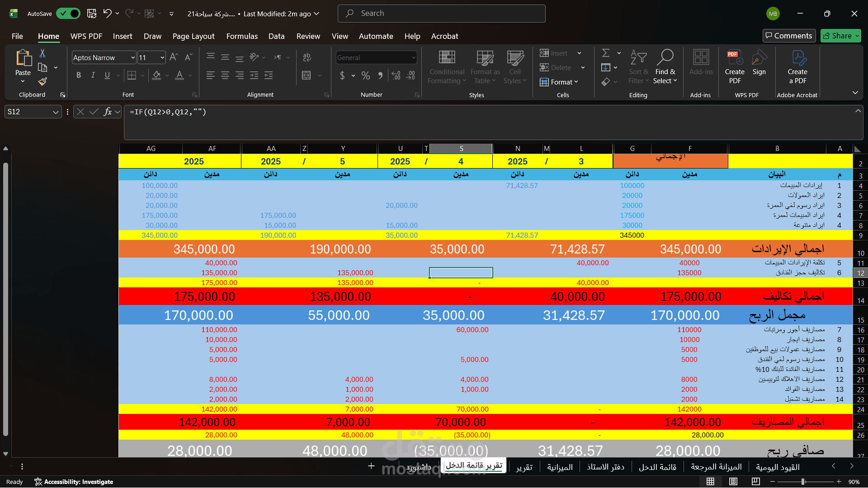The width and height of the screenshot is (868, 488).
Task: Click the Paste clipboard icon
Action: (x=23, y=58)
